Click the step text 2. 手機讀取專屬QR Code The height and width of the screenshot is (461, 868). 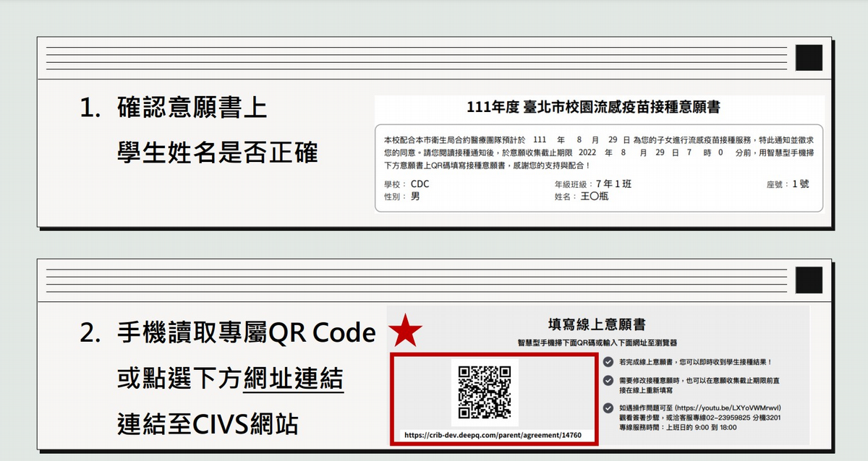pyautogui.click(x=228, y=334)
